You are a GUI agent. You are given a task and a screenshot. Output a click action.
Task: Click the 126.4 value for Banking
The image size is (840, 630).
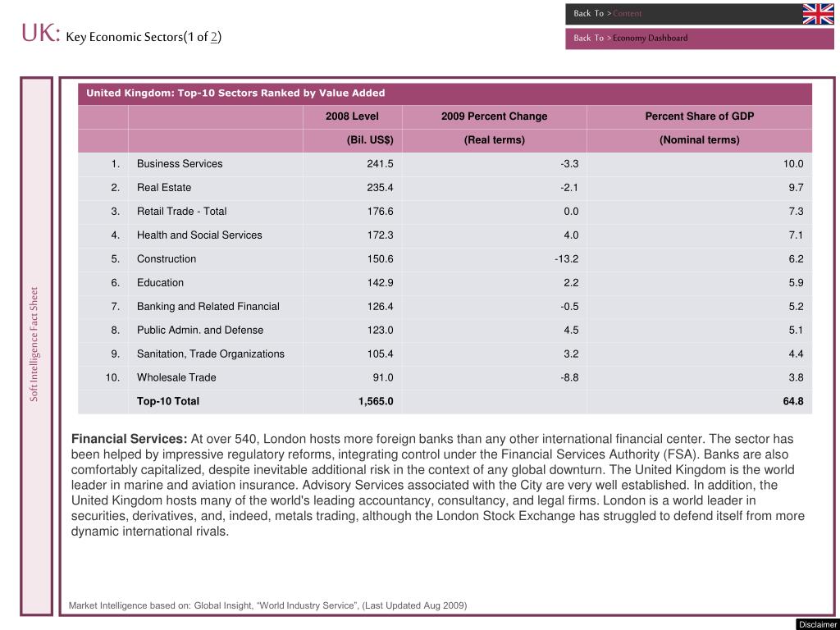click(x=381, y=307)
